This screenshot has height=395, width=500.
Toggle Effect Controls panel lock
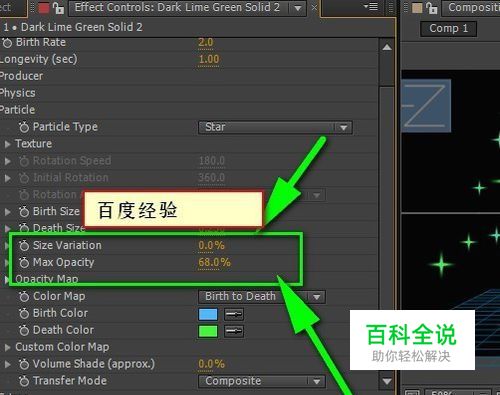[58, 7]
